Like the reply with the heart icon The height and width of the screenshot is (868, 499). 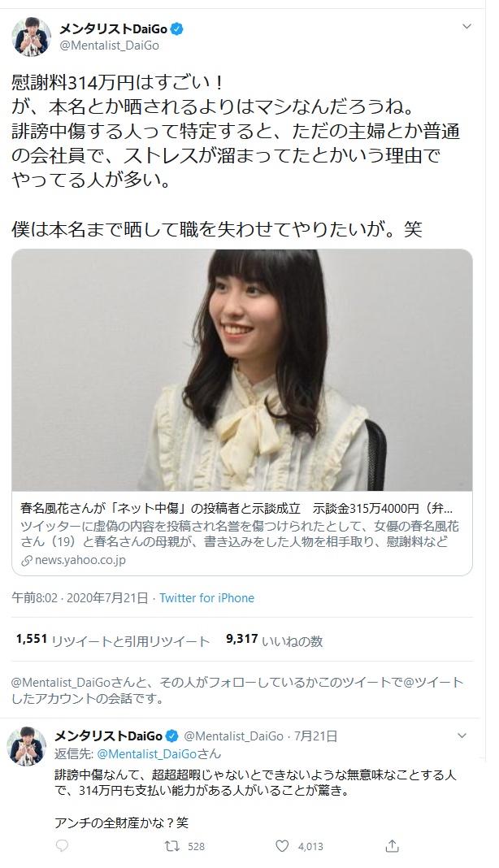tap(283, 846)
